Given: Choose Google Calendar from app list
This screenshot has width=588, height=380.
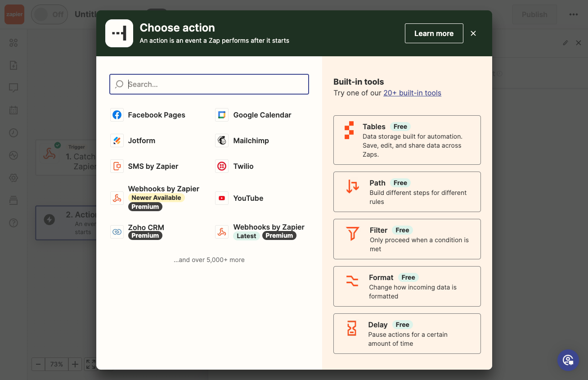Looking at the screenshot, I should 262,115.
